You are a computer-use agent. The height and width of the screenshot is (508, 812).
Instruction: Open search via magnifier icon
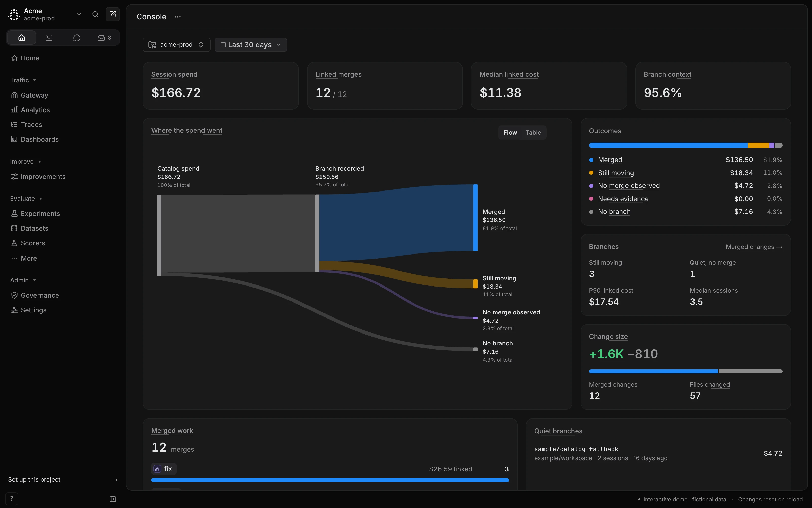(x=95, y=14)
